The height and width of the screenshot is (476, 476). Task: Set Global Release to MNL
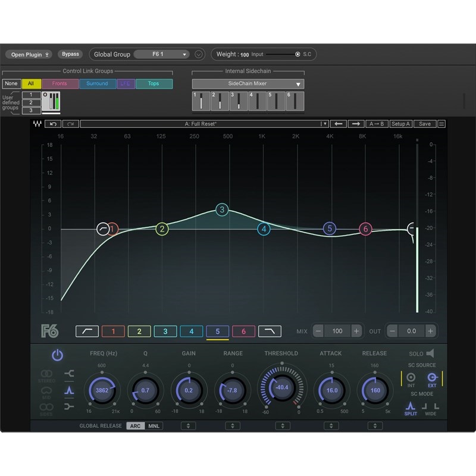[x=154, y=426]
